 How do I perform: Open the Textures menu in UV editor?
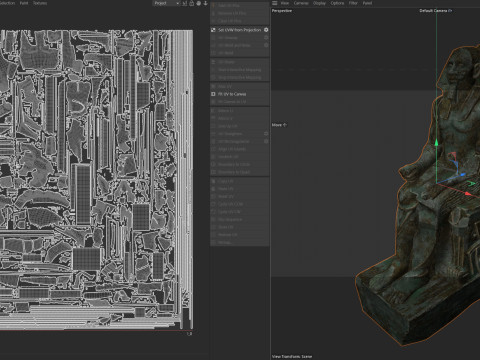40,3
